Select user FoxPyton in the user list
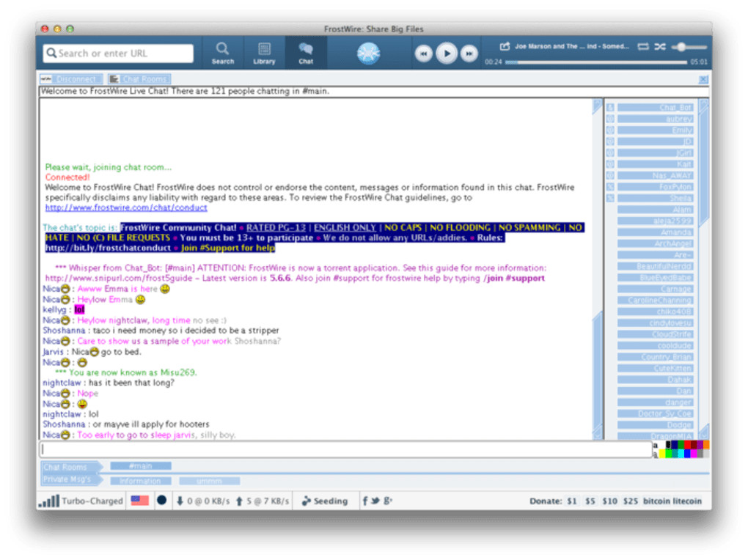Image resolution: width=748 pixels, height=560 pixels. tap(655, 187)
